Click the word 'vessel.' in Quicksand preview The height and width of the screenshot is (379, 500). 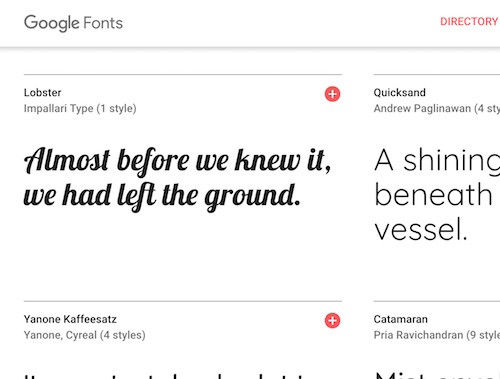tap(420, 229)
